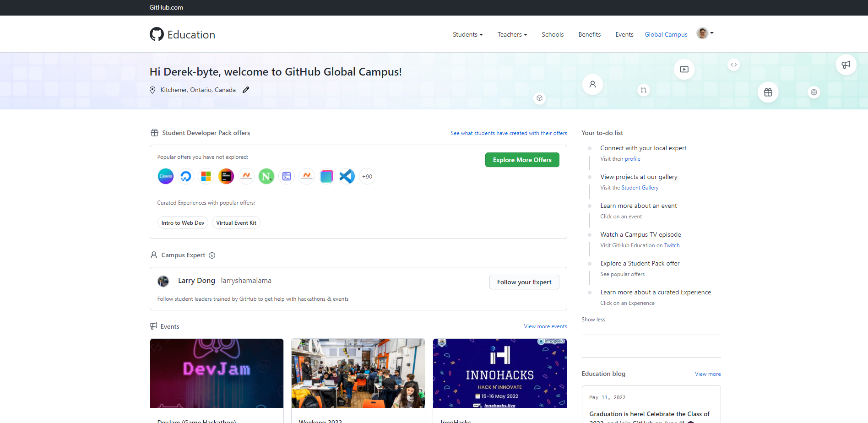Click "Learn more about a curated Experience" item

click(x=656, y=292)
